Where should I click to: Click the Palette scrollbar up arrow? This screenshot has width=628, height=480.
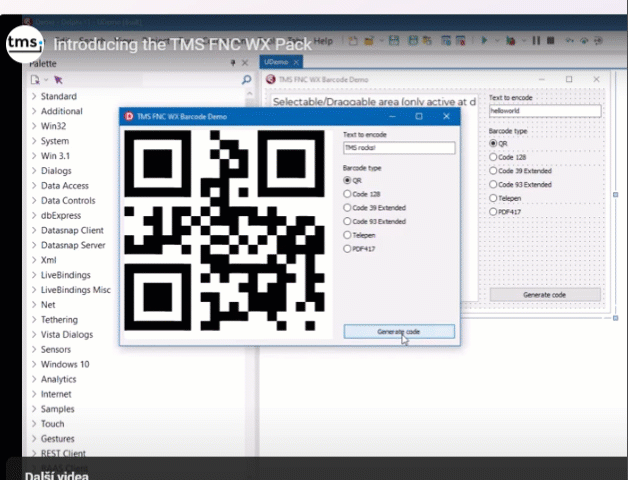(x=250, y=93)
